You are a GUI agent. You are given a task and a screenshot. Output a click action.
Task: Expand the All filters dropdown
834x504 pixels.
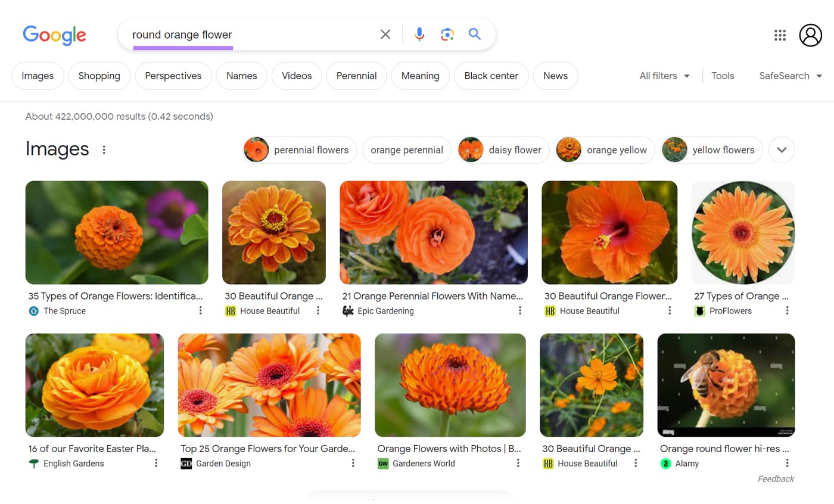[x=664, y=76]
